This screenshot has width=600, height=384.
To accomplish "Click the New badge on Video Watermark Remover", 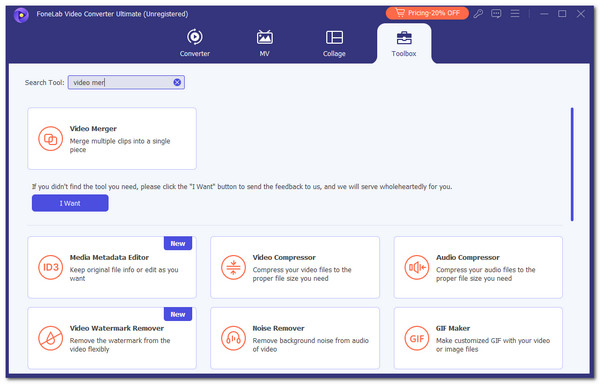I will [x=178, y=314].
